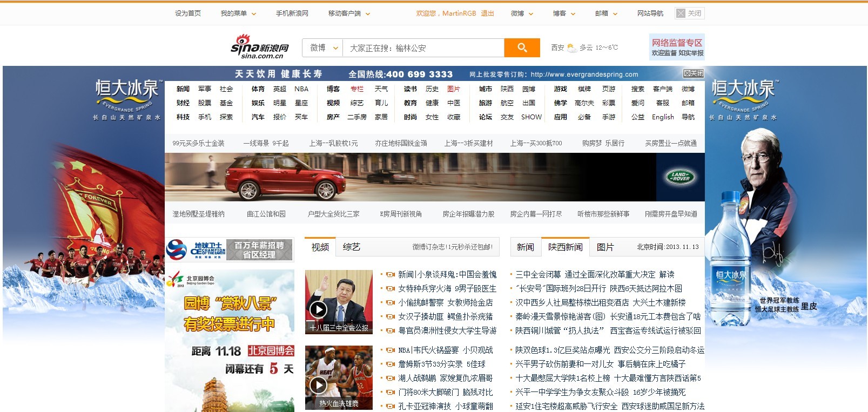Click the search input field
Image resolution: width=868 pixels, height=412 pixels.
[423, 48]
